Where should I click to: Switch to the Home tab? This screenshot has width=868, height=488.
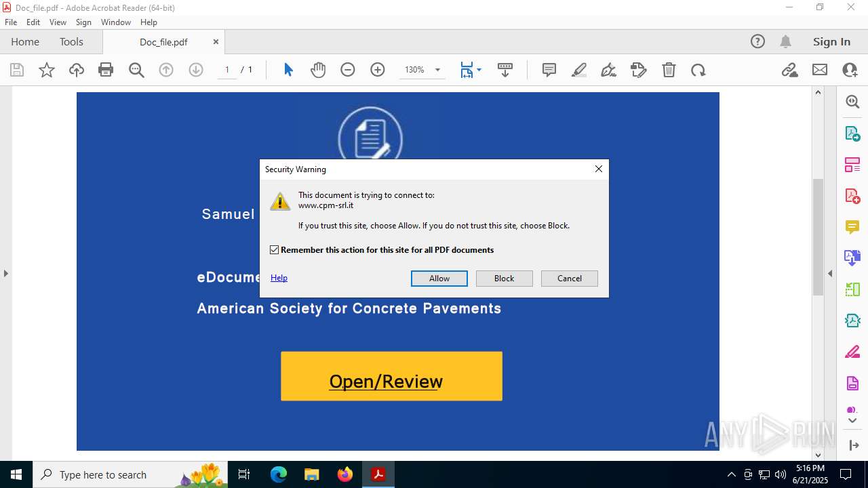(x=25, y=41)
